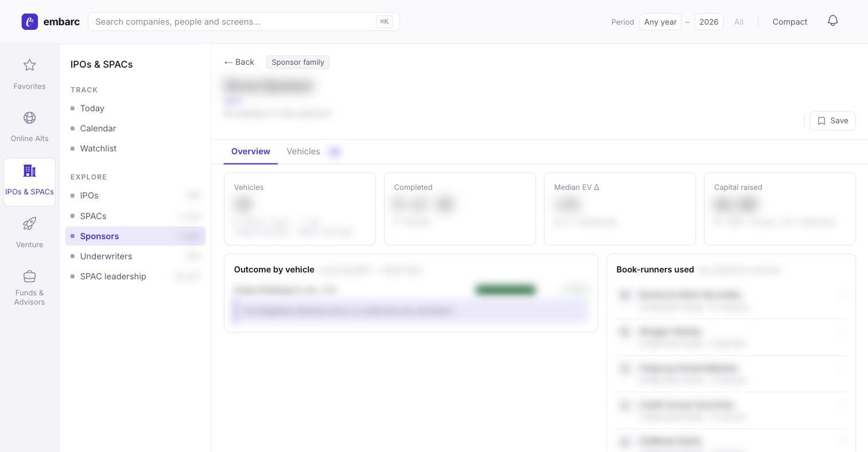Click the search companies input field
868x452 pixels.
(244, 22)
